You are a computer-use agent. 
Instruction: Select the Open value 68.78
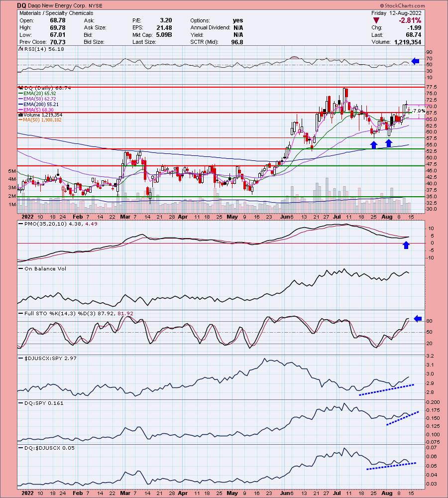pyautogui.click(x=57, y=20)
